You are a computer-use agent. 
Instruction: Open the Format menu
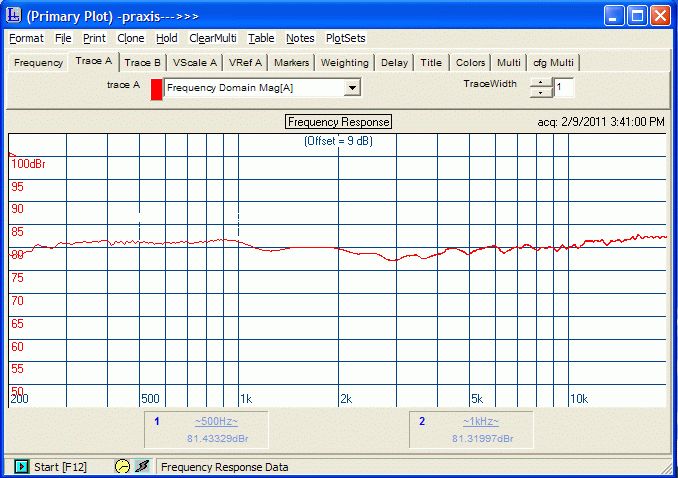(x=26, y=38)
